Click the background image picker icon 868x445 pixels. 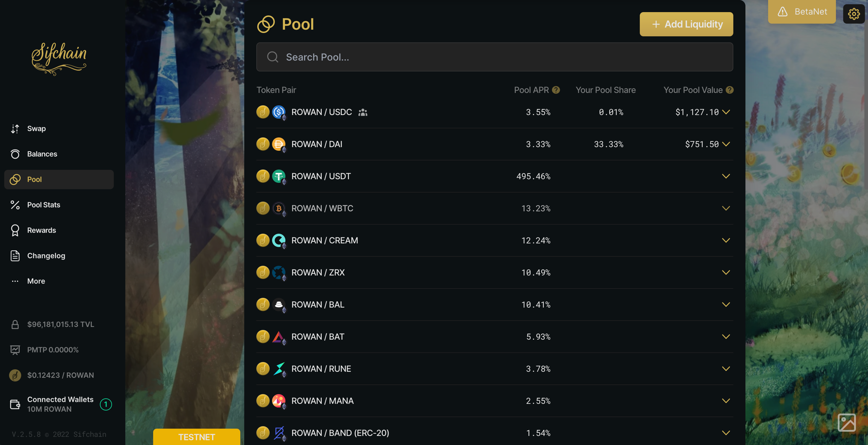click(x=847, y=422)
